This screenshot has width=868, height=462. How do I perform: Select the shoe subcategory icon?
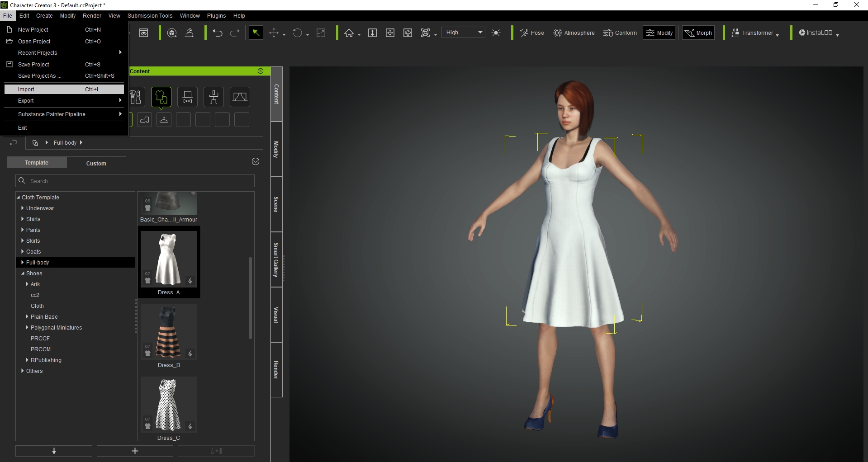(x=144, y=120)
